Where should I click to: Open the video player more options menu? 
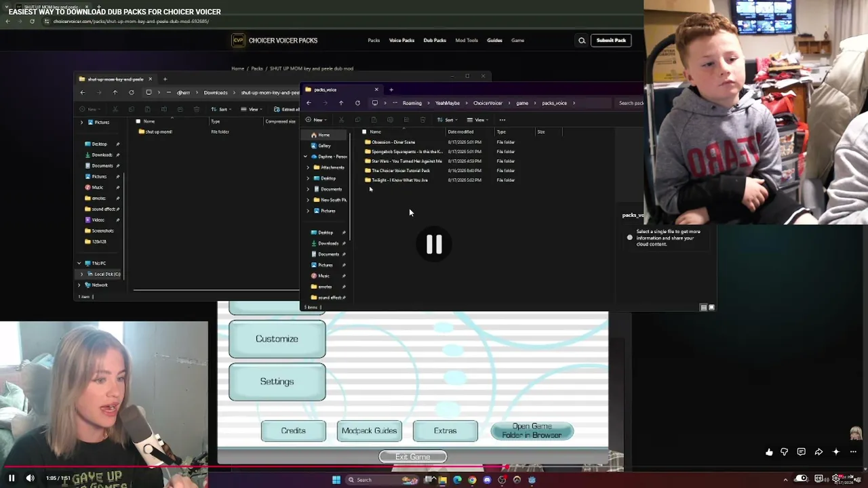[853, 452]
